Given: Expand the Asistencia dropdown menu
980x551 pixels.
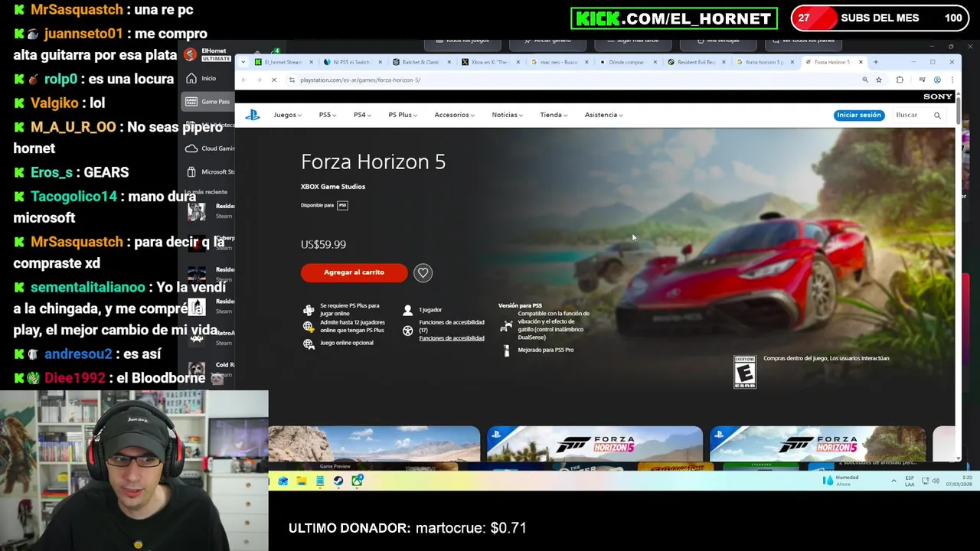Looking at the screenshot, I should [603, 115].
